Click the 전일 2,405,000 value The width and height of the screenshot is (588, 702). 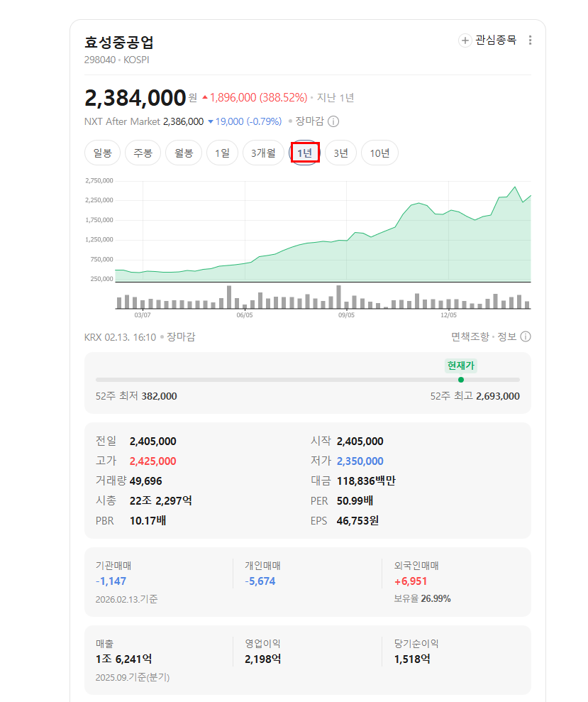pos(153,442)
